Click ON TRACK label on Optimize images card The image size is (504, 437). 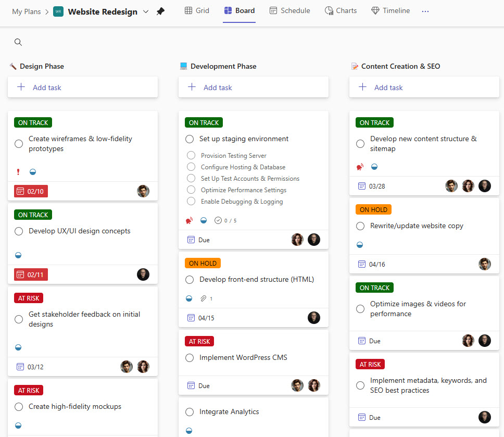[374, 288]
